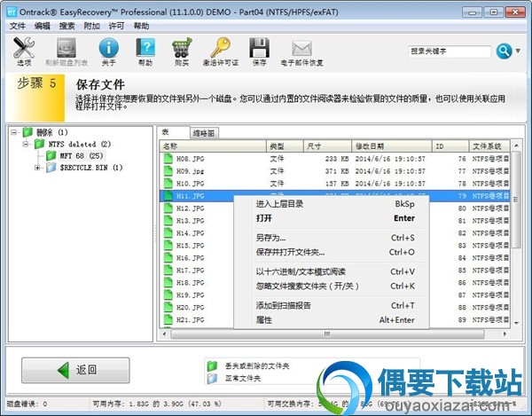Click the file list horizontal scrollbar thumb
The image size is (532, 416).
[x=327, y=334]
